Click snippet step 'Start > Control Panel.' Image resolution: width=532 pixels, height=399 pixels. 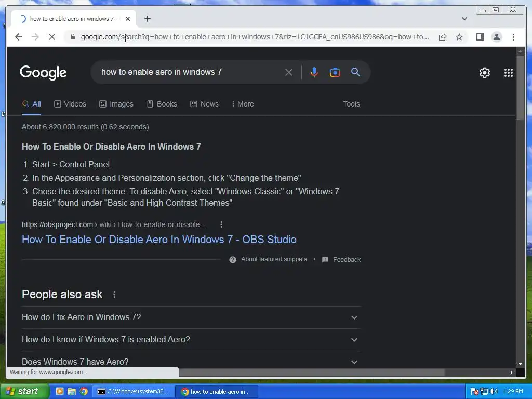[x=72, y=165]
